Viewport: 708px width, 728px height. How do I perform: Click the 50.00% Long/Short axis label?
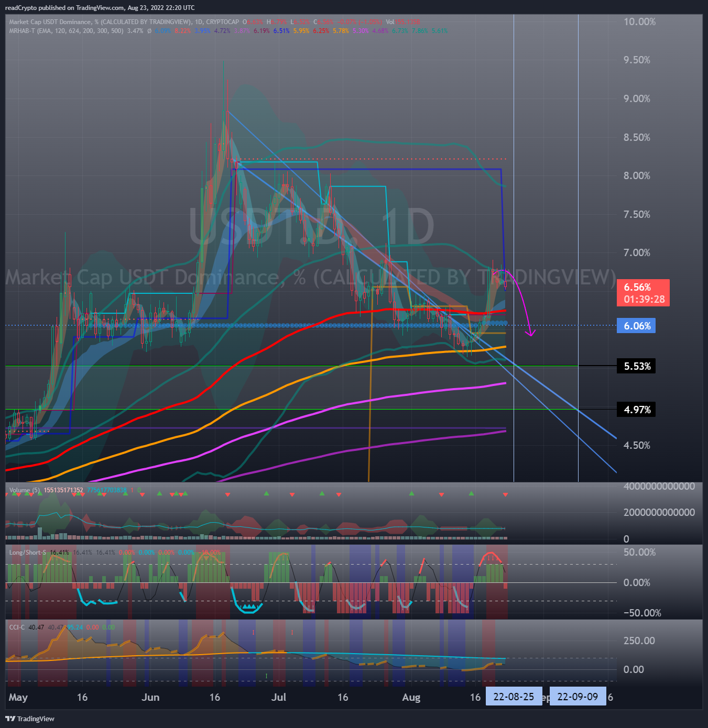coord(639,552)
